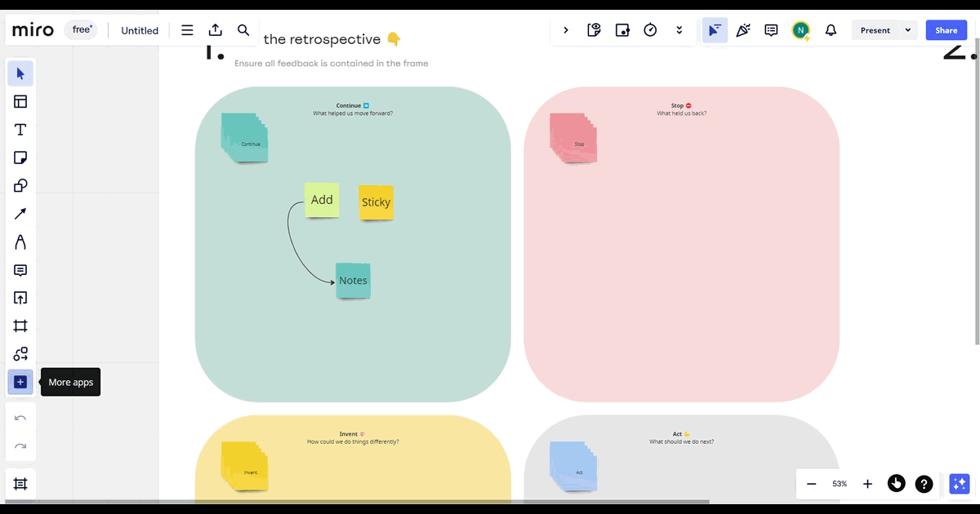Image resolution: width=980 pixels, height=514 pixels.
Task: Click 'What helped us move forward?' text
Action: [x=353, y=113]
